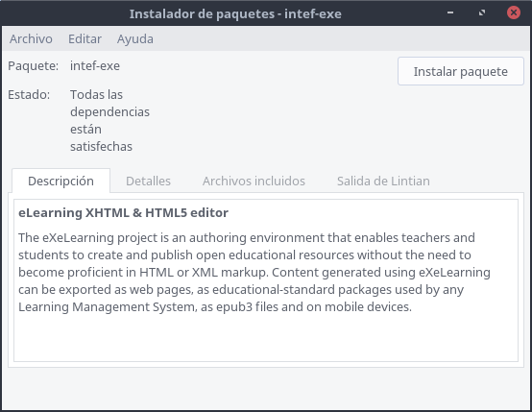Image resolution: width=532 pixels, height=412 pixels.
Task: Open the Archivo menu
Action: (31, 39)
